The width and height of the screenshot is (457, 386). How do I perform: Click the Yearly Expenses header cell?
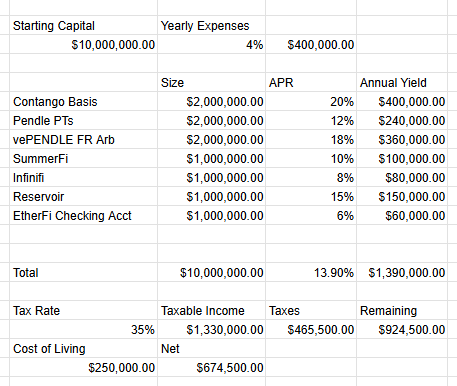click(x=211, y=25)
